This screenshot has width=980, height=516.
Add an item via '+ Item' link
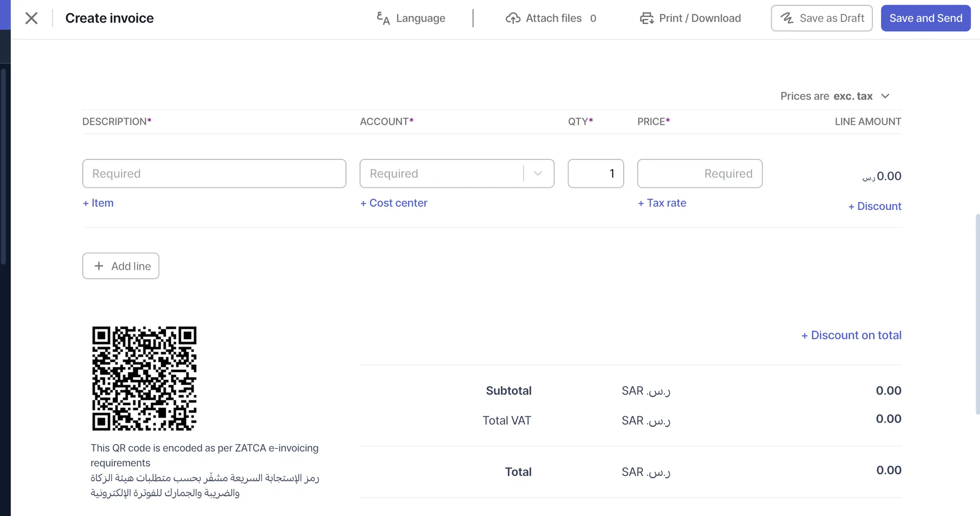[x=98, y=203]
